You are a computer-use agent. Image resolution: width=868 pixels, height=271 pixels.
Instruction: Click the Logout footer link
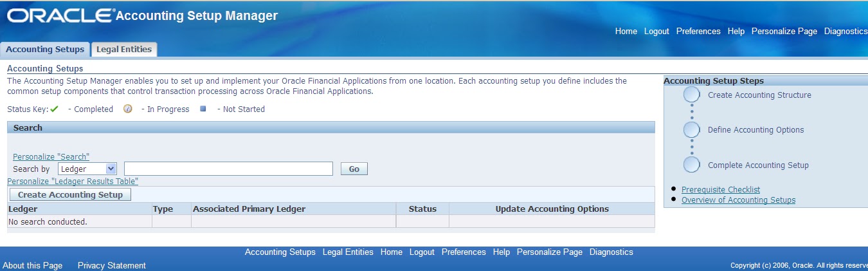pyautogui.click(x=422, y=252)
